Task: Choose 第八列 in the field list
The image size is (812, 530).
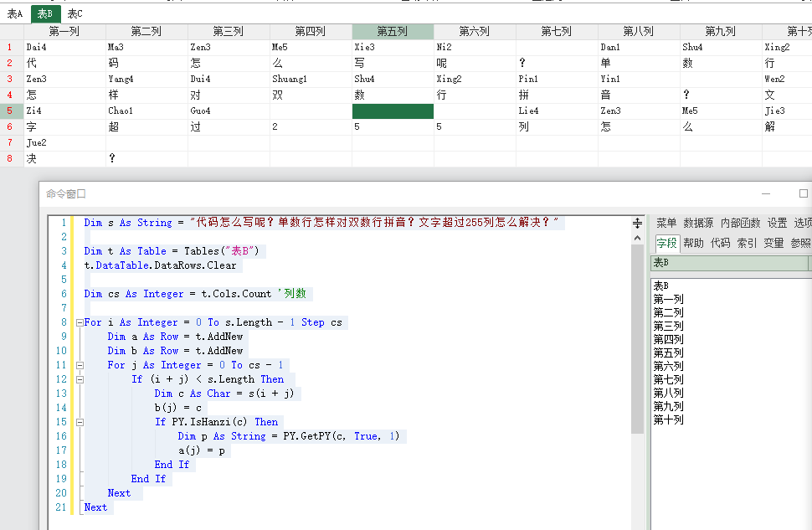Action: (x=669, y=393)
